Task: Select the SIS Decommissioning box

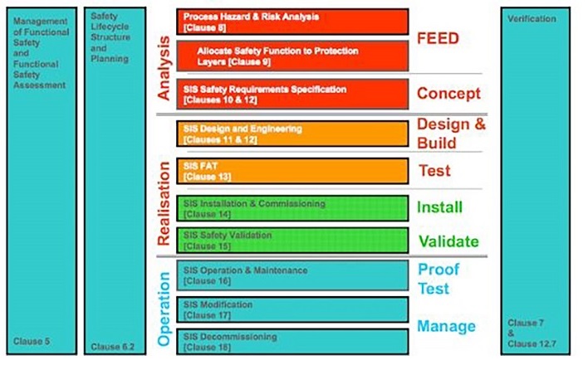Action: click(x=292, y=342)
